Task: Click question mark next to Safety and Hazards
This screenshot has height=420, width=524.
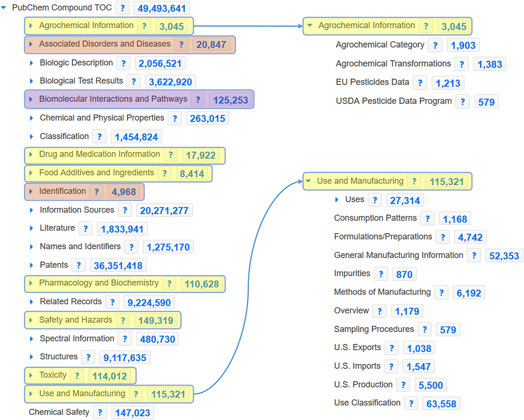Action: click(123, 320)
